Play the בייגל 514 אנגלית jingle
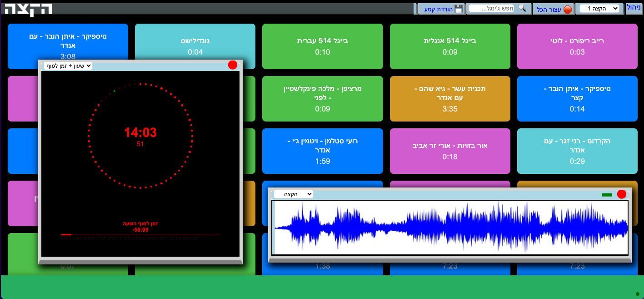Image resolution: width=644 pixels, height=299 pixels. tap(450, 46)
